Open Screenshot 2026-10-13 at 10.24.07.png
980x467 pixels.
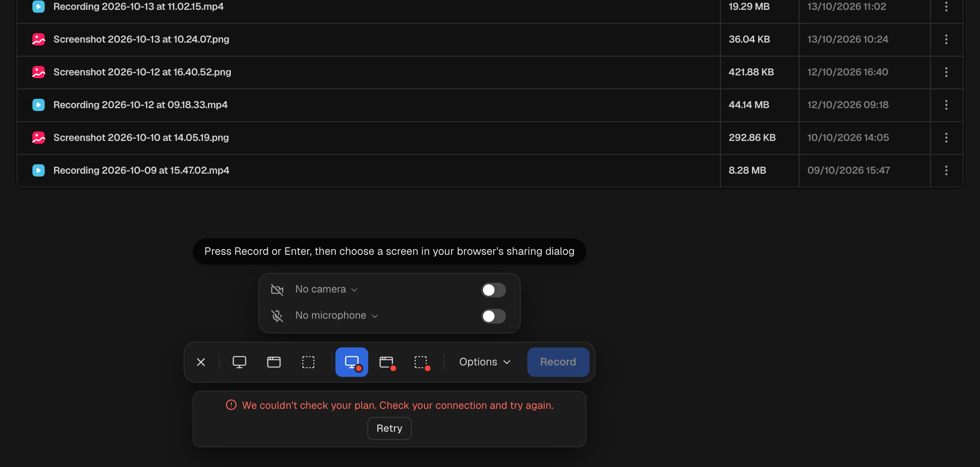coord(141,39)
